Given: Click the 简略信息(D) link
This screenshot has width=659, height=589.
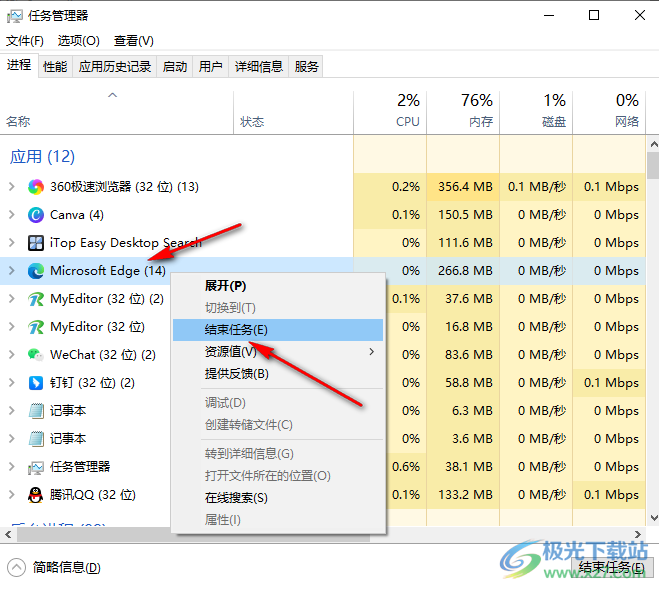Looking at the screenshot, I should (67, 568).
